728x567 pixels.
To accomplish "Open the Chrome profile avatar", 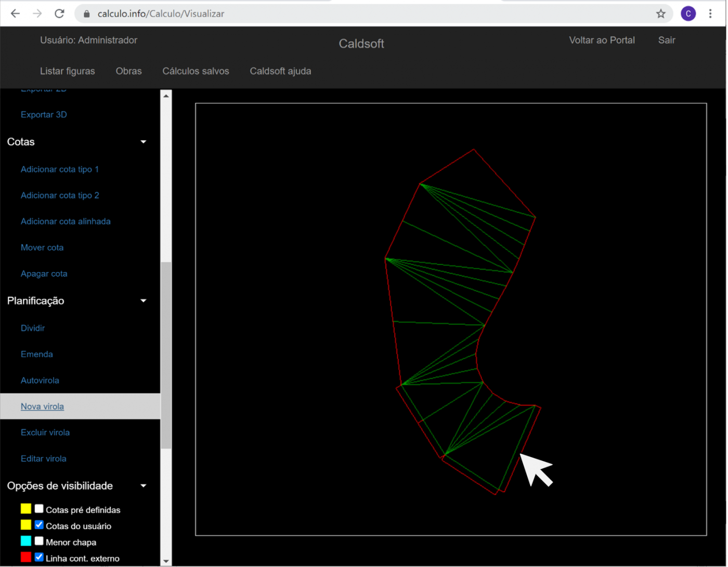I will 688,14.
